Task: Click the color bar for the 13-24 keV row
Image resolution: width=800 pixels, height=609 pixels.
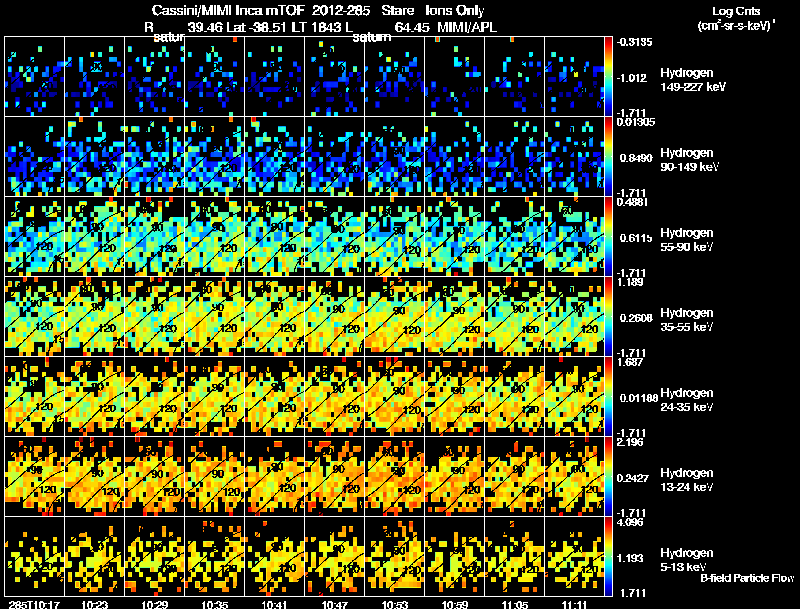Action: coord(608,477)
